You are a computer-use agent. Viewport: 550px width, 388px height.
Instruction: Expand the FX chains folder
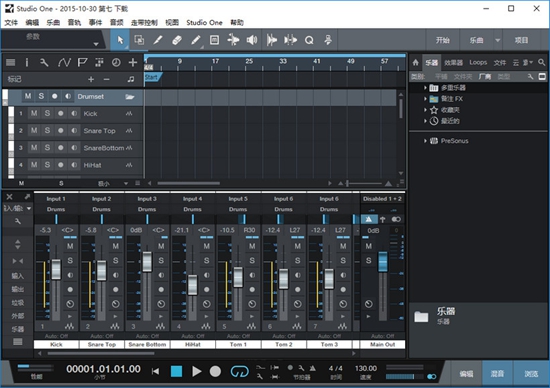[x=425, y=99]
